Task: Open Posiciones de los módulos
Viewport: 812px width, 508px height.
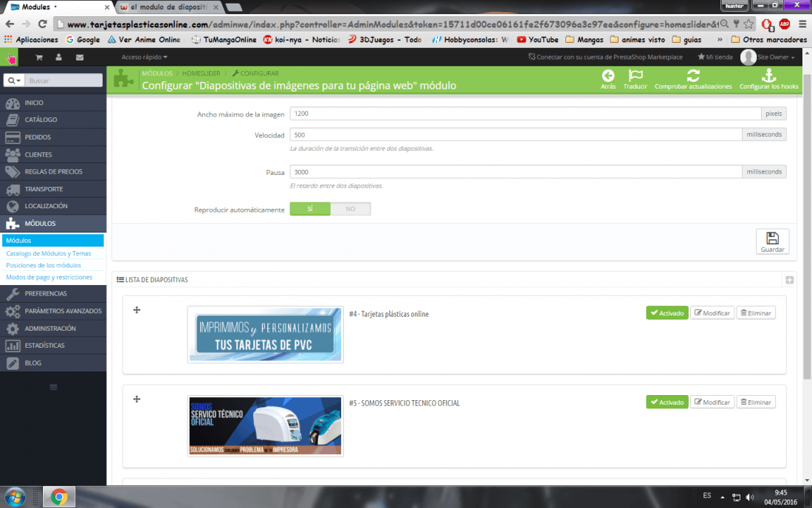Action: click(x=44, y=265)
